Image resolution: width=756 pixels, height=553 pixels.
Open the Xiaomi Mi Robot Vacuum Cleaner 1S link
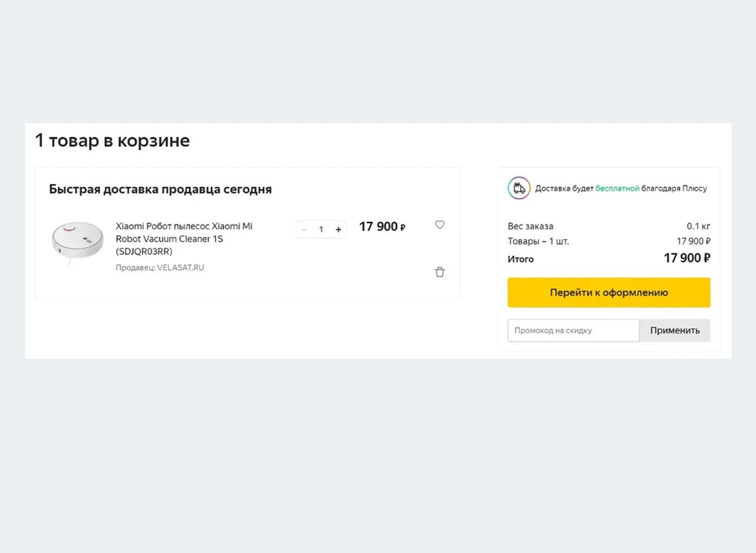click(x=184, y=239)
